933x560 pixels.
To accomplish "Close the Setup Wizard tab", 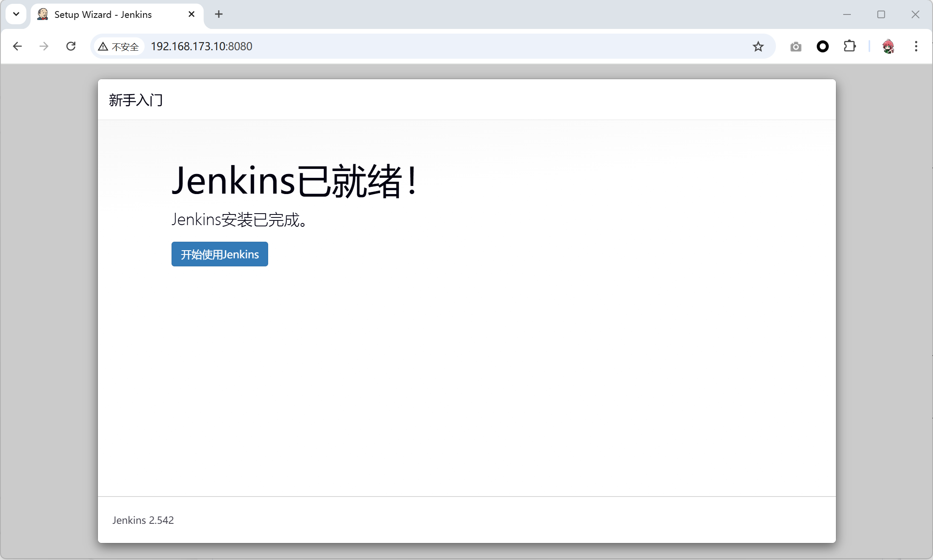I will (x=192, y=14).
